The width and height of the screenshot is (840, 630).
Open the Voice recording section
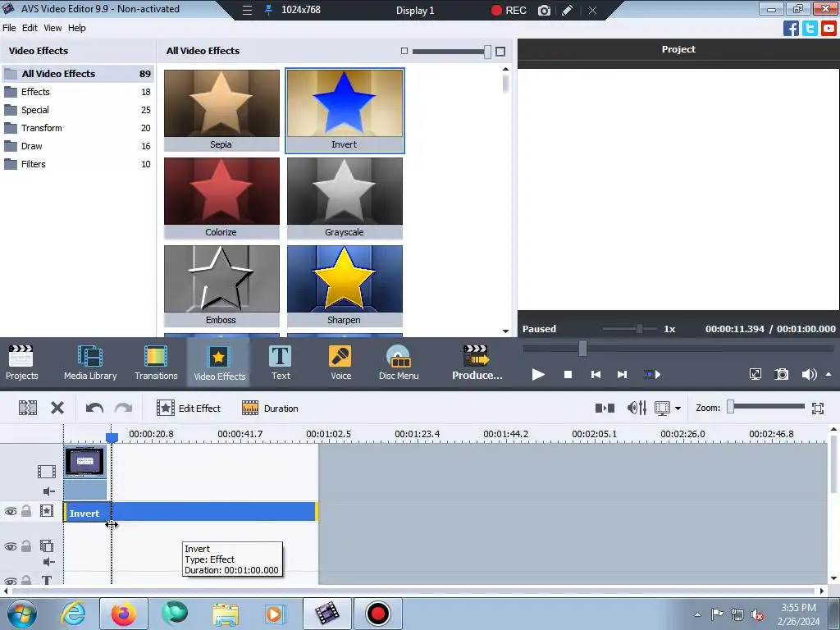(340, 363)
